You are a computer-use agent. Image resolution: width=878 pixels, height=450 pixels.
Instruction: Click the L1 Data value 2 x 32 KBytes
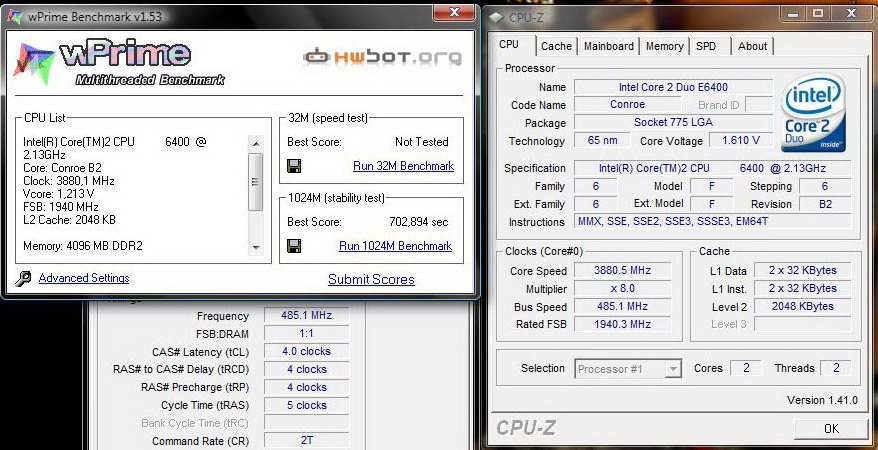[802, 270]
